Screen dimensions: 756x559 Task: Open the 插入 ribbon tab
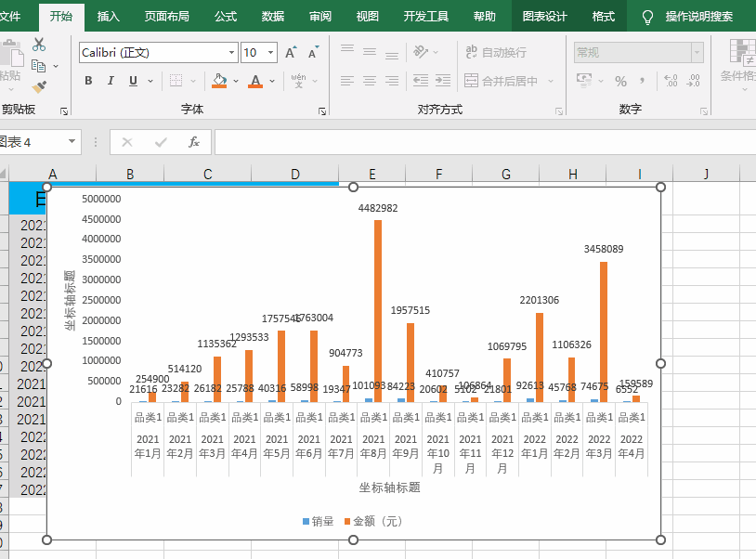point(109,17)
